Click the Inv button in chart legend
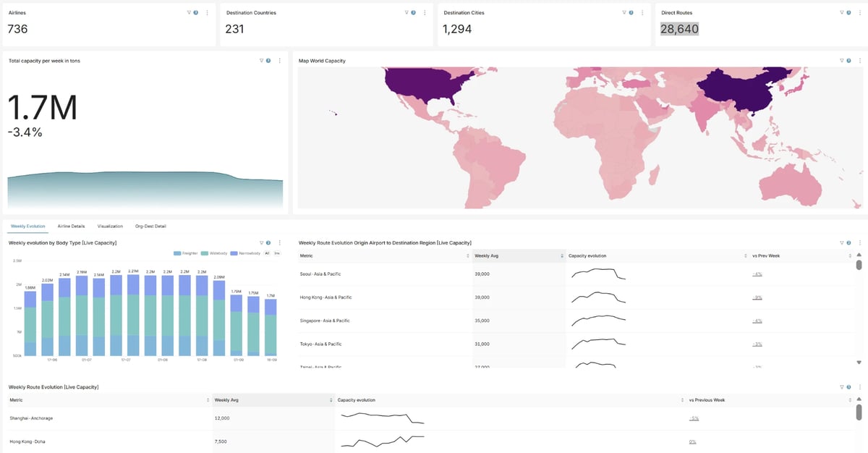 (277, 253)
